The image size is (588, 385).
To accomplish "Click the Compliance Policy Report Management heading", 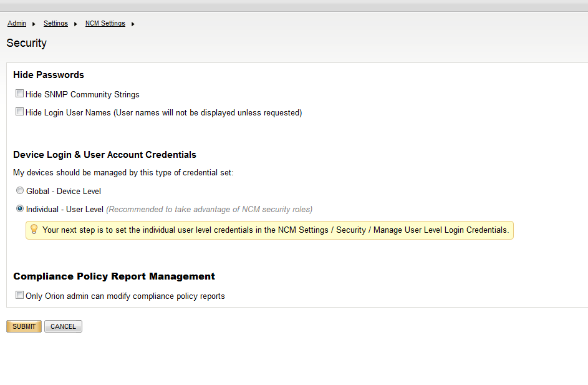I will [114, 276].
